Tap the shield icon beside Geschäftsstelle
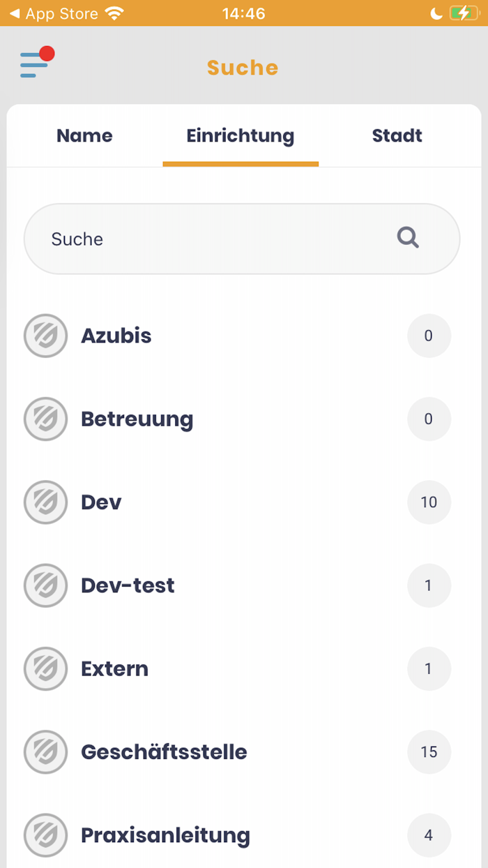This screenshot has height=868, width=488. [x=46, y=751]
